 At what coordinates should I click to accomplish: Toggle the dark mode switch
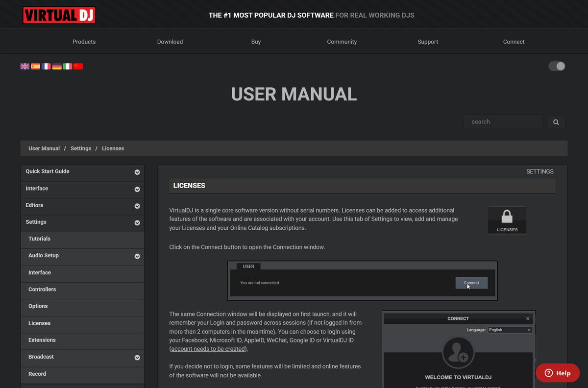pyautogui.click(x=557, y=66)
